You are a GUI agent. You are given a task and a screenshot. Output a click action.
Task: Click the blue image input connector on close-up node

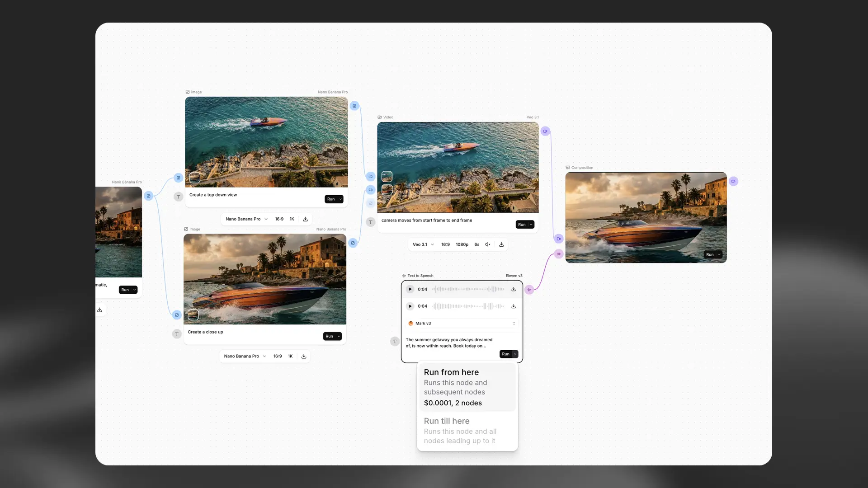click(176, 315)
